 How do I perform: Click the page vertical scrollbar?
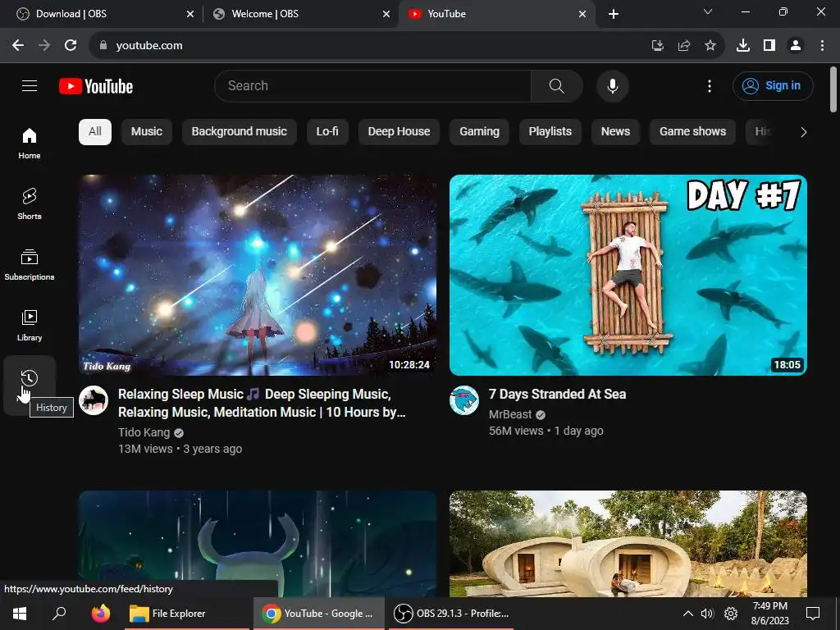click(833, 89)
